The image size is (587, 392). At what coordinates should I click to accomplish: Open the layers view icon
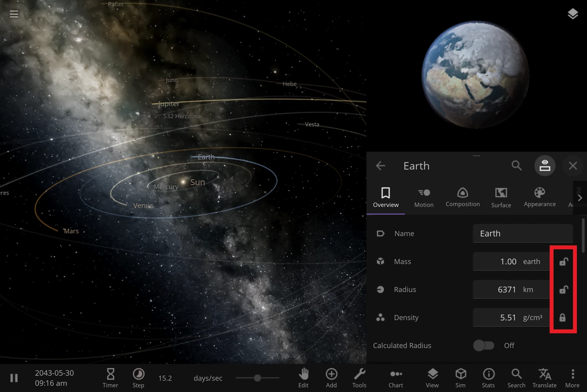(573, 14)
